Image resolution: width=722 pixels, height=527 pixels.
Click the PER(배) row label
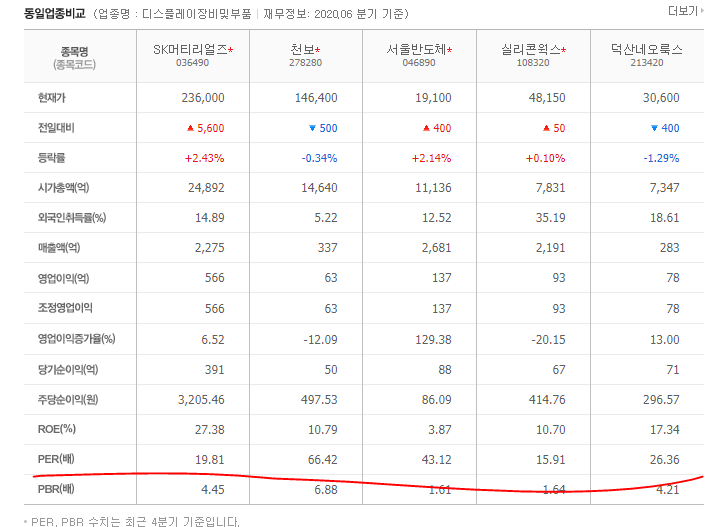point(56,459)
